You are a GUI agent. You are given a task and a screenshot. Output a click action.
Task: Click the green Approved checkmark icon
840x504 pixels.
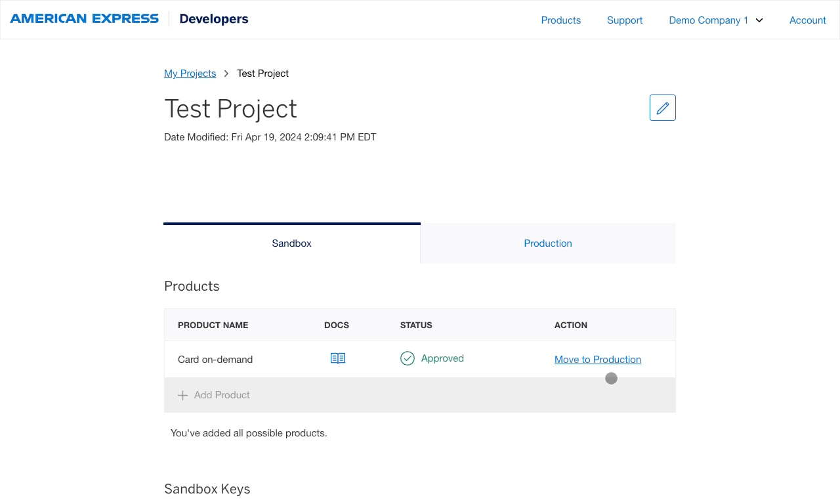(x=407, y=358)
